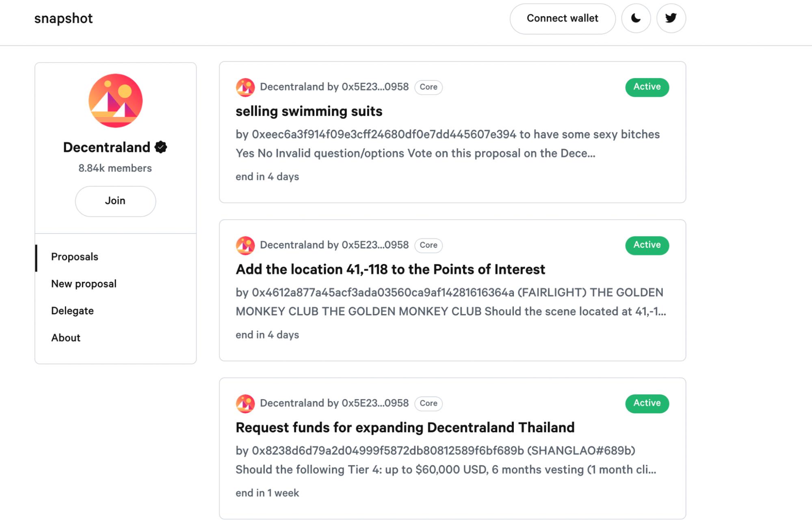Image resolution: width=812 pixels, height=532 pixels.
Task: Go to the Delegate section
Action: point(72,311)
